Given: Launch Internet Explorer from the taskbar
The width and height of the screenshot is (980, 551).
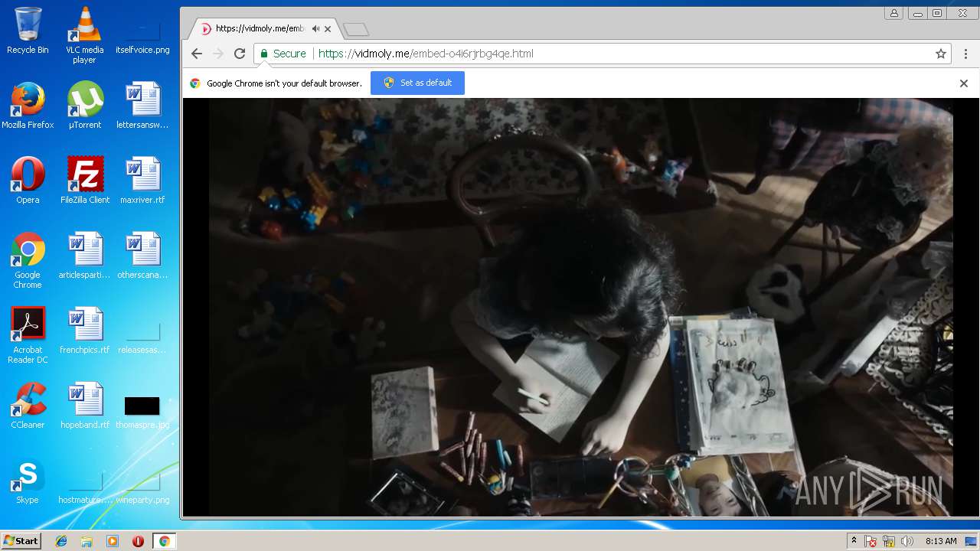Looking at the screenshot, I should [x=61, y=541].
